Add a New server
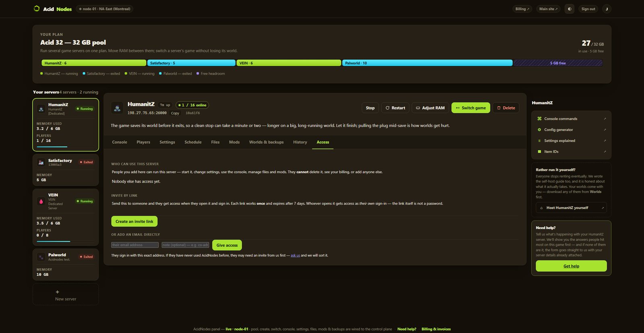Screen dimensions: 644x333 [66, 294]
